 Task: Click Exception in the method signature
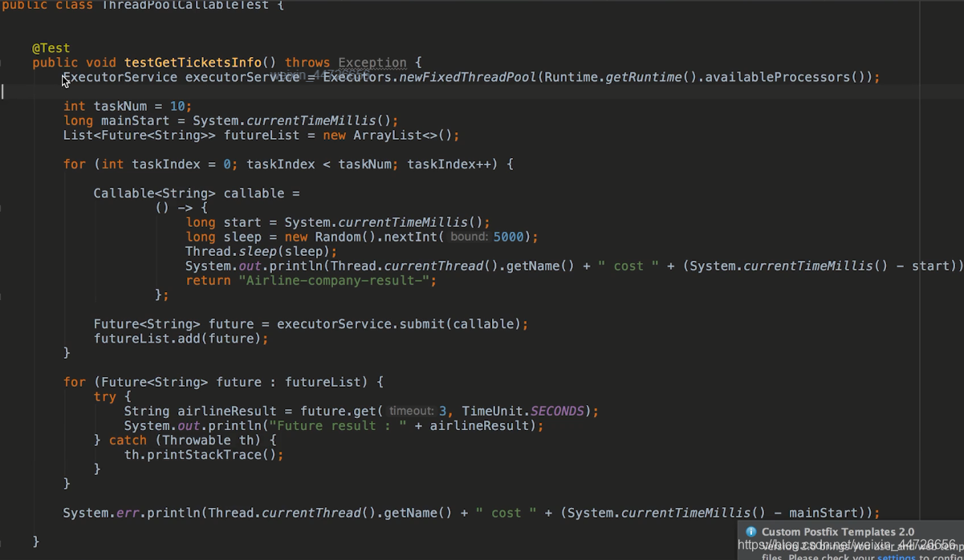click(x=372, y=63)
